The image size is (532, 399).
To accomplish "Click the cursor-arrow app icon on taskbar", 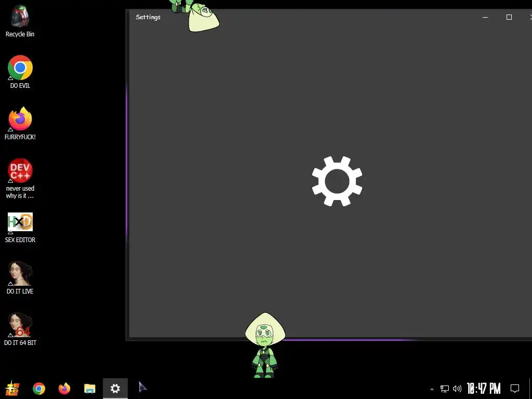I will point(142,387).
